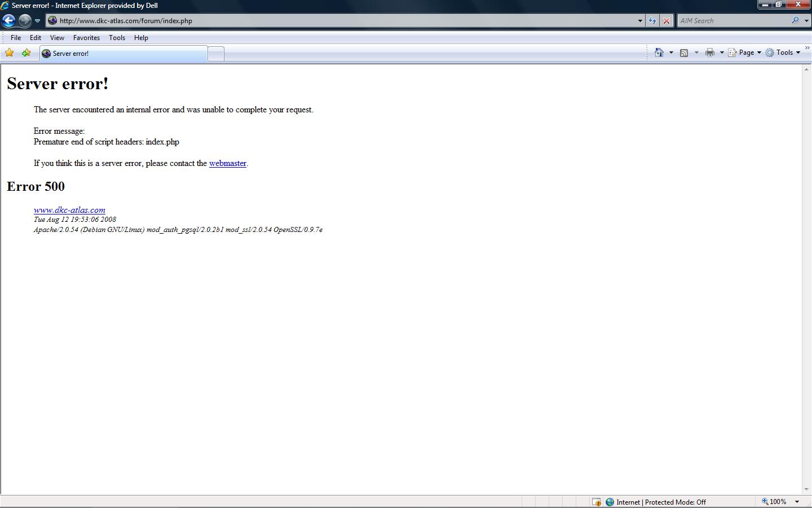
Task: Open Favorites Center star icon
Action: coord(10,53)
